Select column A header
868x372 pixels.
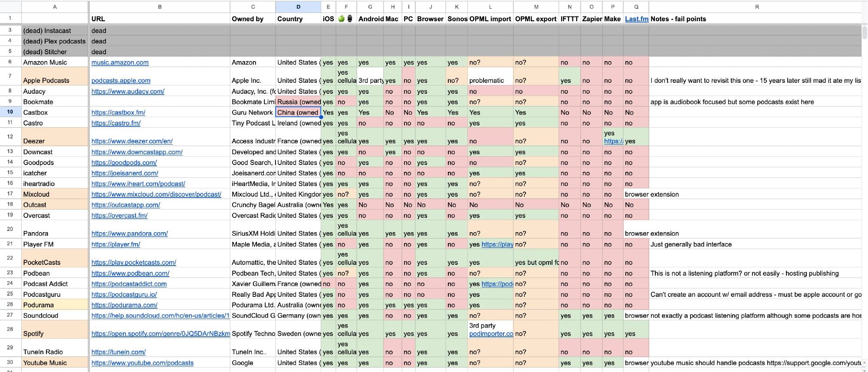(55, 7)
